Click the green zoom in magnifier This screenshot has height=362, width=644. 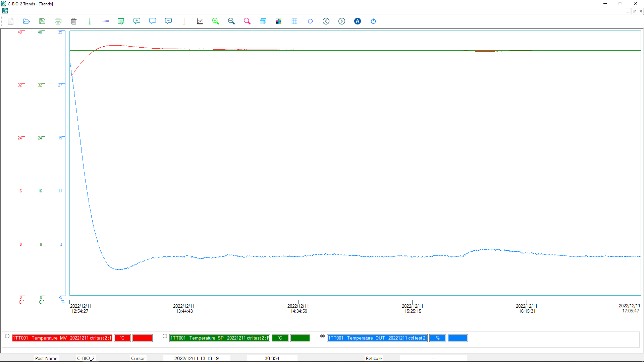(216, 21)
